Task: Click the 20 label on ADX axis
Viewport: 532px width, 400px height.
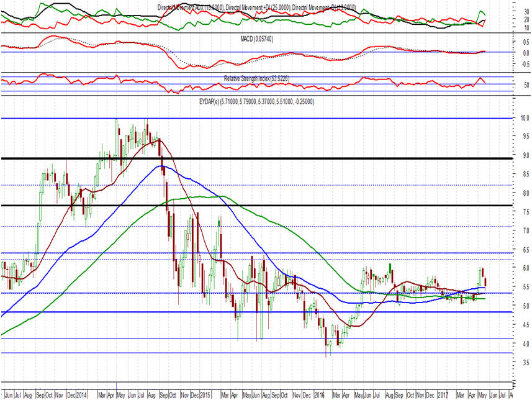Action: pos(526,20)
